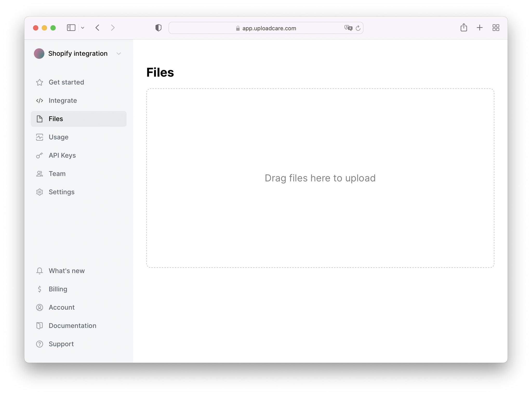Viewport: 532px width, 395px height.
Task: Click the What's new bell icon
Action: point(39,271)
